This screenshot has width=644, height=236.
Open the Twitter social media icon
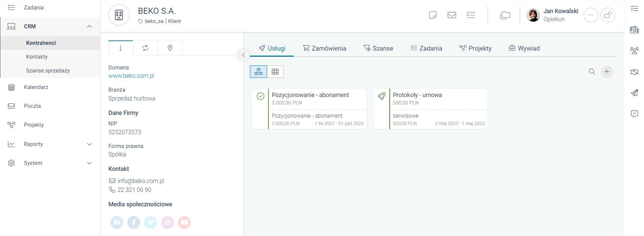click(x=151, y=222)
